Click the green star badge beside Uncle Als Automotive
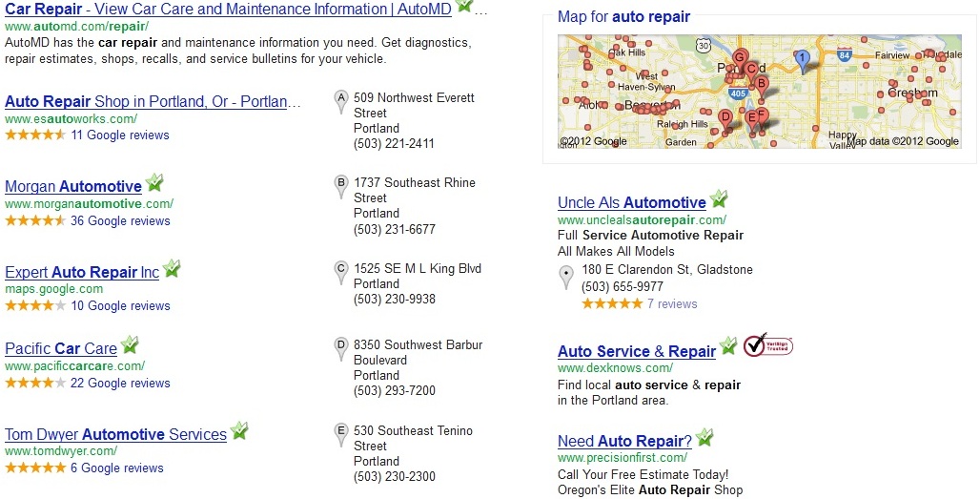Image resolution: width=980 pixels, height=499 pixels. pyautogui.click(x=719, y=198)
